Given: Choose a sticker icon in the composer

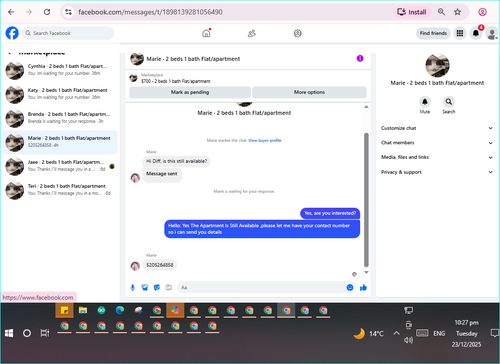Looking at the screenshot, I should pos(157,287).
